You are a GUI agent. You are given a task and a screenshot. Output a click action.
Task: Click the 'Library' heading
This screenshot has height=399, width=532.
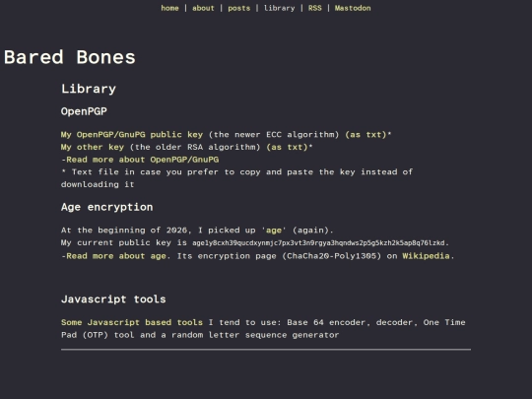coord(89,89)
